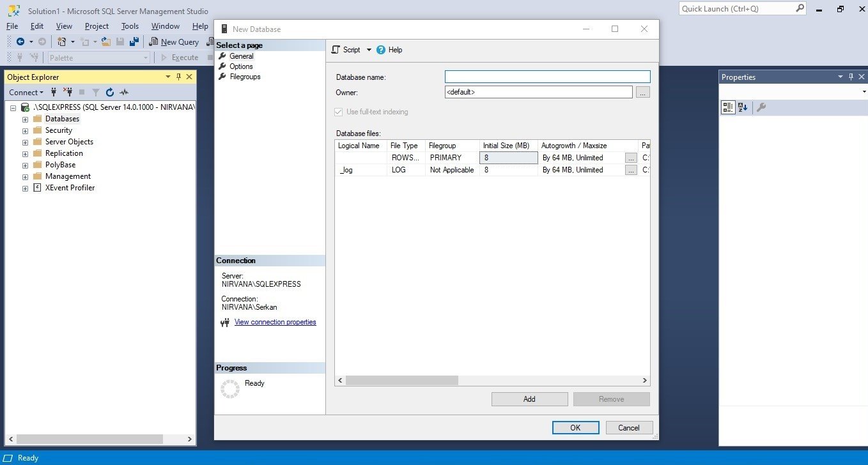Close the Object Explorer panel
This screenshot has width=868, height=465.
pos(189,77)
